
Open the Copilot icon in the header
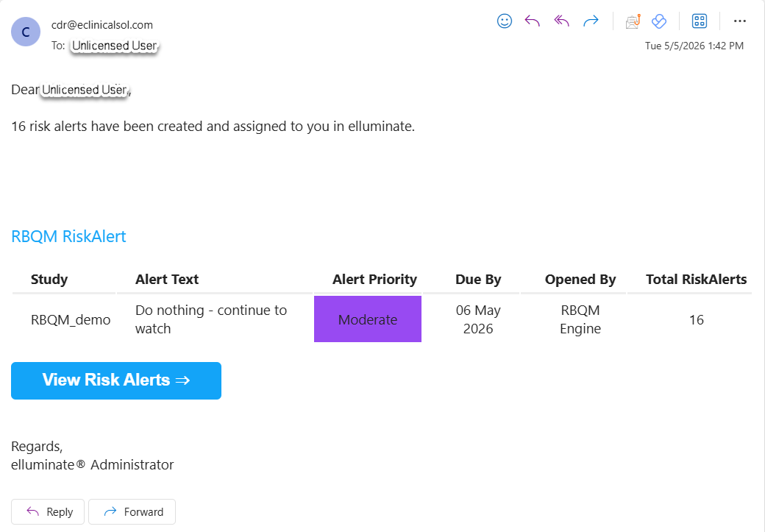(x=659, y=21)
